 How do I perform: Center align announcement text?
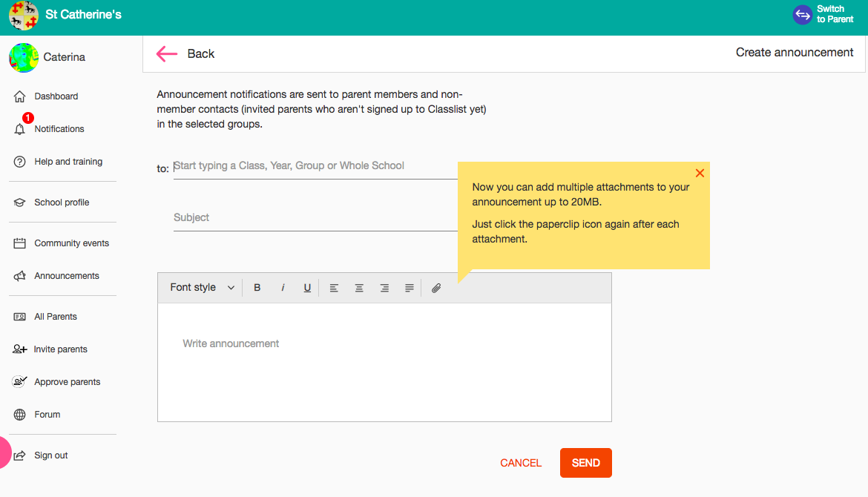point(359,288)
